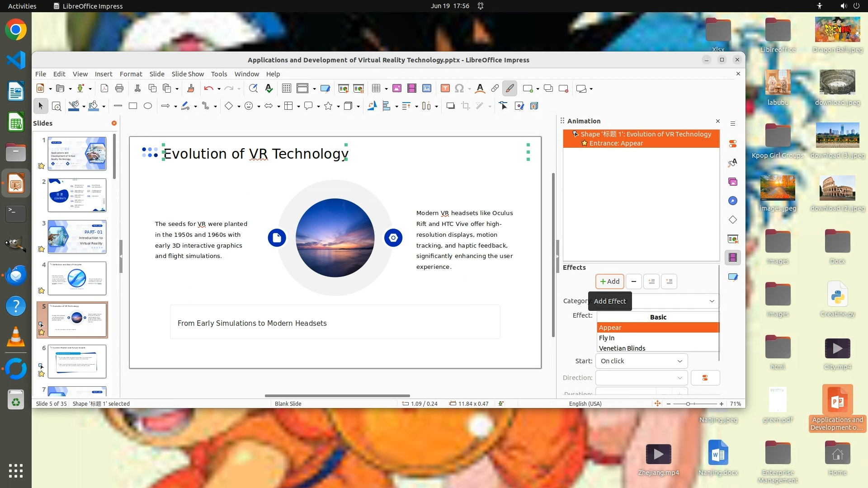Image resolution: width=868 pixels, height=488 pixels.
Task: Click the Insert Audio or Video icon
Action: click(411, 89)
